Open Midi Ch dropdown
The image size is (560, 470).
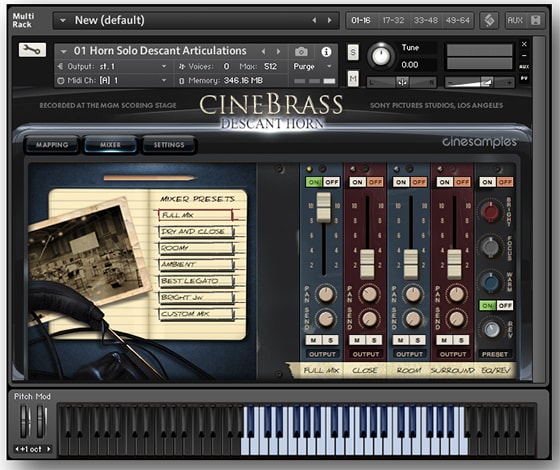(x=164, y=80)
